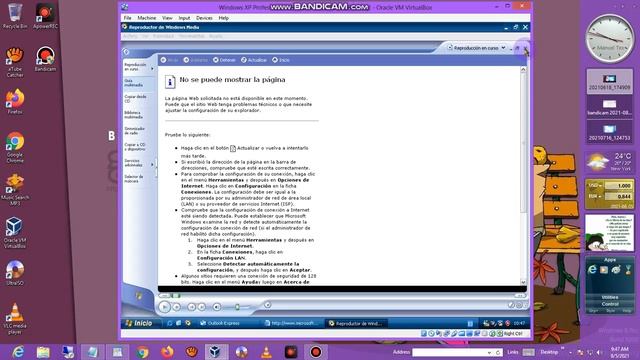Open the Oracle VM VirtualBox desktop icon

point(15,233)
